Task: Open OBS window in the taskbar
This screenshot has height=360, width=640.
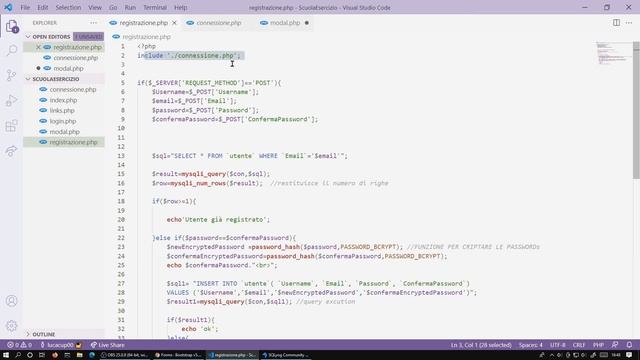Action: coord(125,355)
